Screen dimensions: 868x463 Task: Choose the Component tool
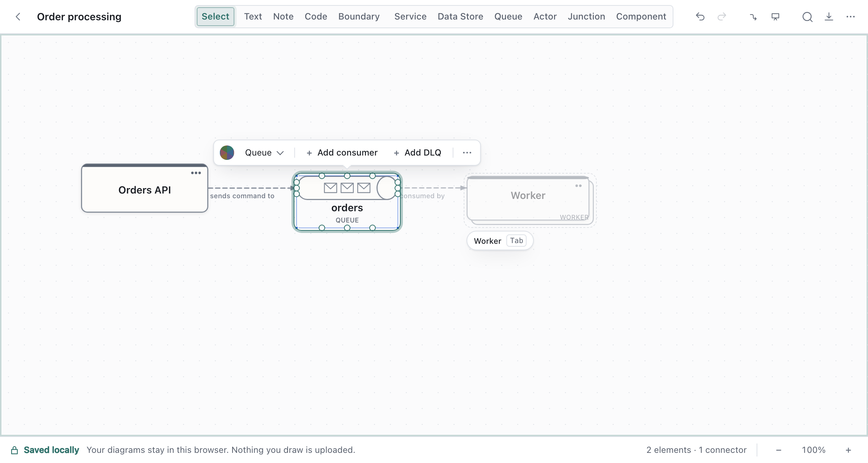641,17
